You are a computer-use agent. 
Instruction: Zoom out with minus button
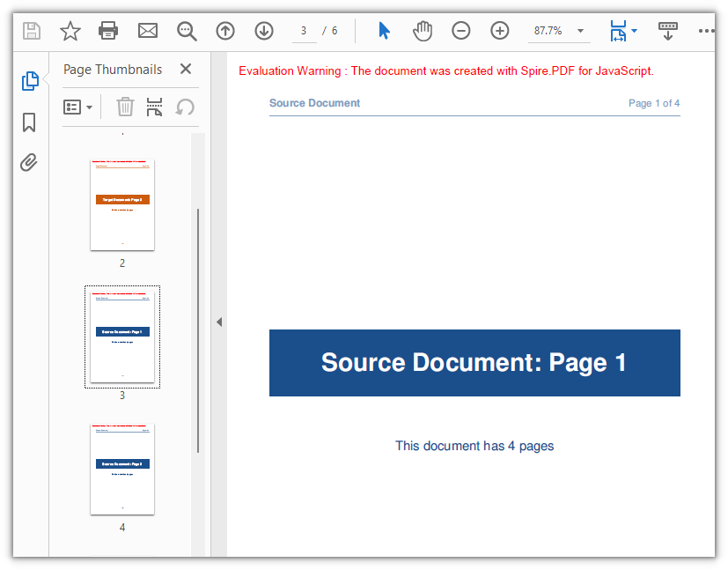[461, 31]
